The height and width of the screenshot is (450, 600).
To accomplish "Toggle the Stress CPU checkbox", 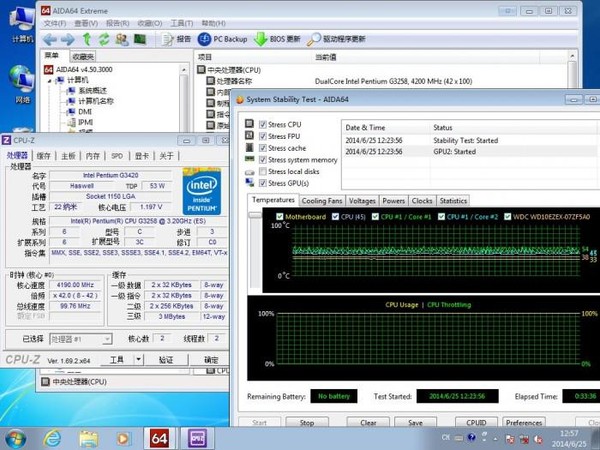I will (263, 124).
